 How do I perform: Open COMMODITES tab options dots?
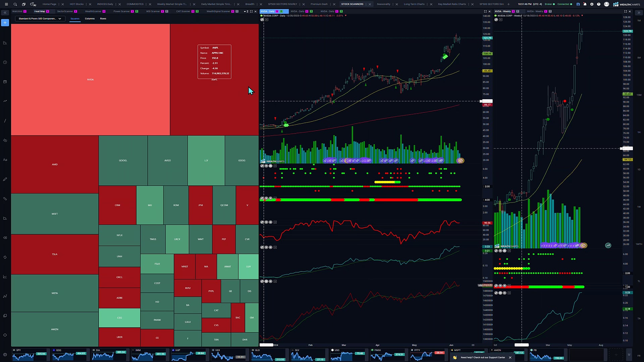click(x=146, y=4)
